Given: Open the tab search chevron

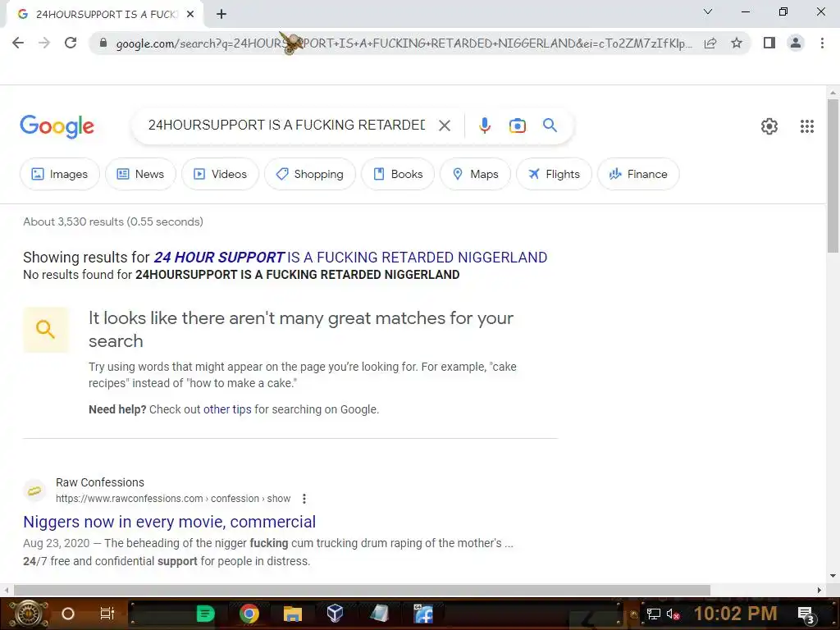Looking at the screenshot, I should [x=708, y=11].
